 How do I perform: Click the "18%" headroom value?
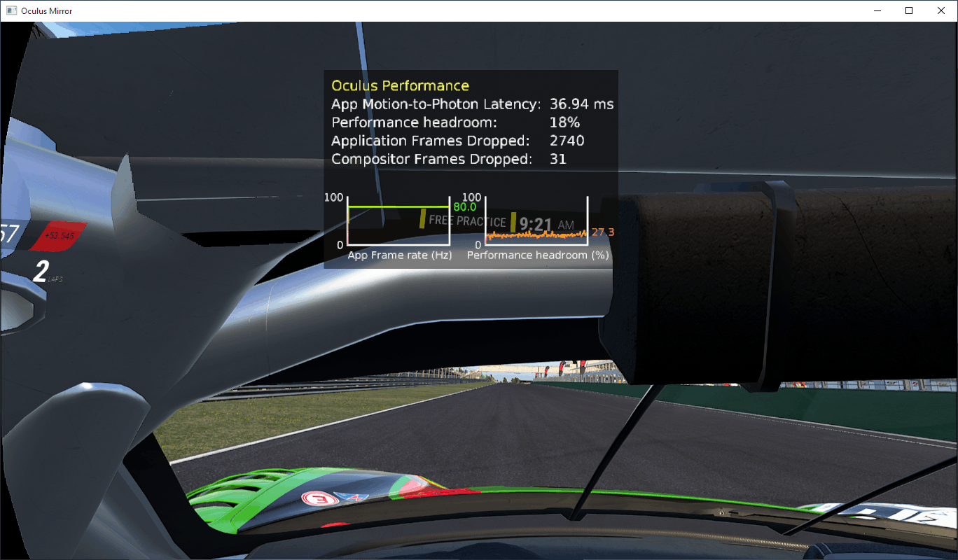click(565, 122)
